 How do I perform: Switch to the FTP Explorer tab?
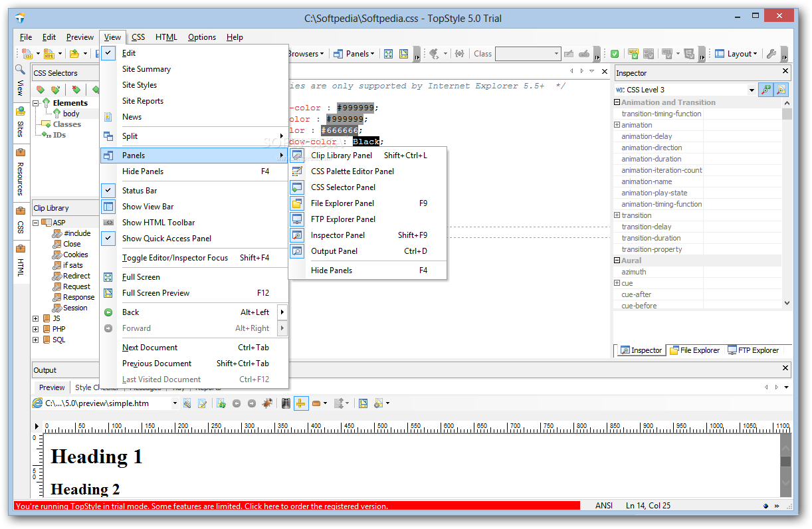753,350
